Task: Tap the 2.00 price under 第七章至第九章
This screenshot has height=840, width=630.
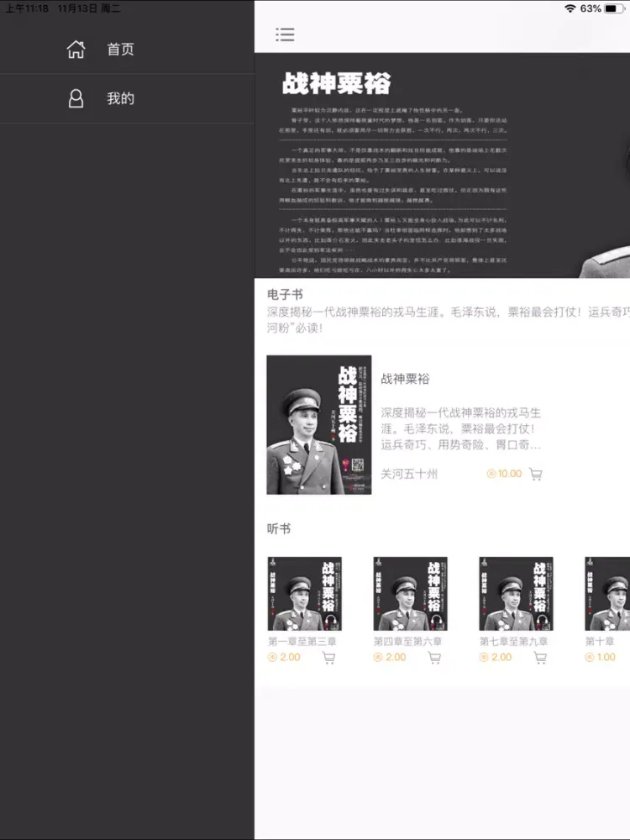Action: click(x=495, y=658)
